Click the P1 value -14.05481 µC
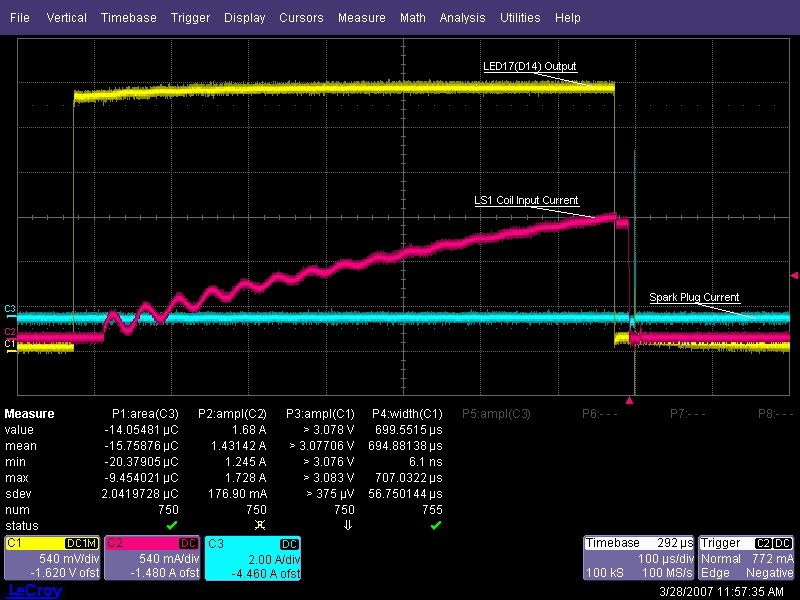Image resolution: width=800 pixels, height=600 pixels. coord(141,430)
